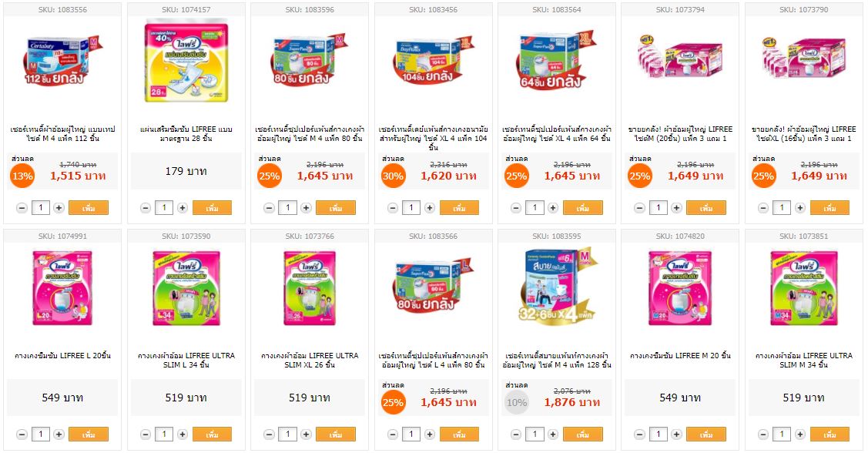Add SKU 1083556 to cart with orange button
Screen dimensions: 868x453
click(89, 208)
